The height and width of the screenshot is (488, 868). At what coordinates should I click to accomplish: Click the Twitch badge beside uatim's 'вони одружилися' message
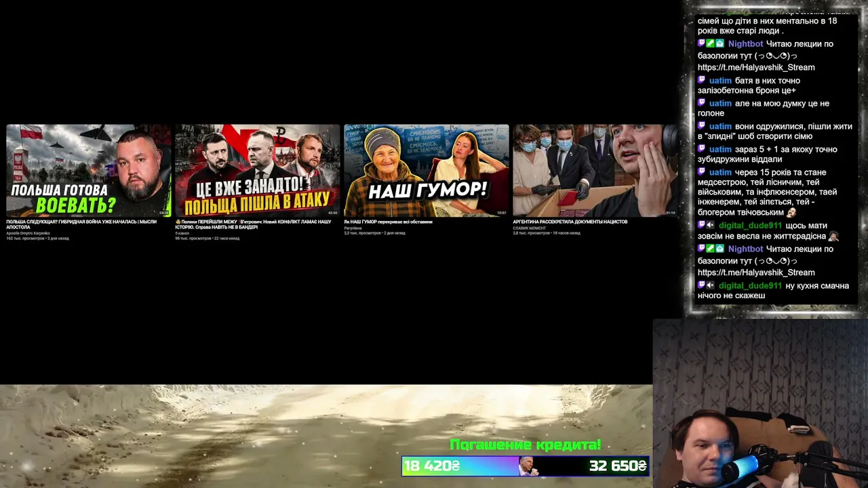click(702, 127)
